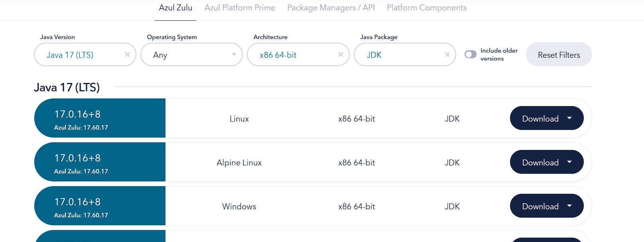Screen dimensions: 644x242
Task: Expand the Windows Download arrow
Action: coord(569,206)
